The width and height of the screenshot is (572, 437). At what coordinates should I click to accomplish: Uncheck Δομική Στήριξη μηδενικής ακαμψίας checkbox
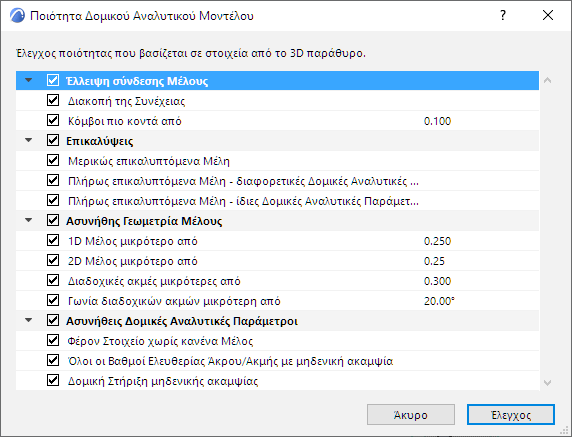tap(53, 380)
